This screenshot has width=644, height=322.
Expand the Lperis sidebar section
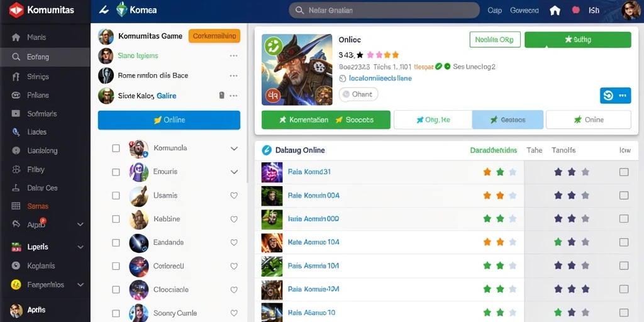click(80, 247)
